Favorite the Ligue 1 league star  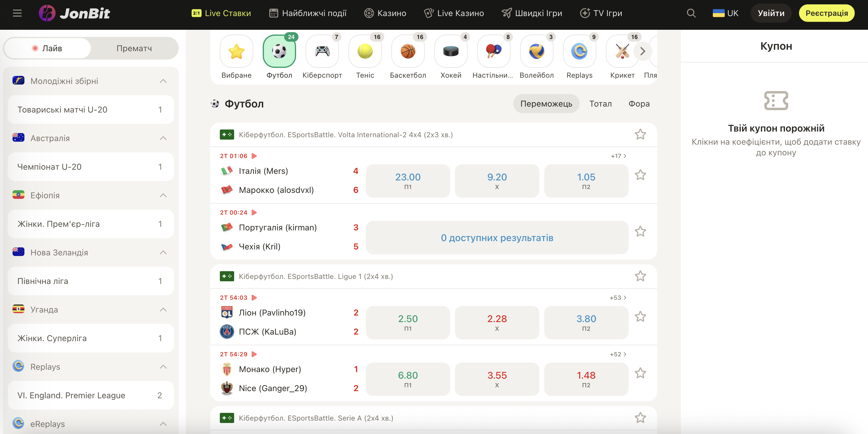point(640,277)
